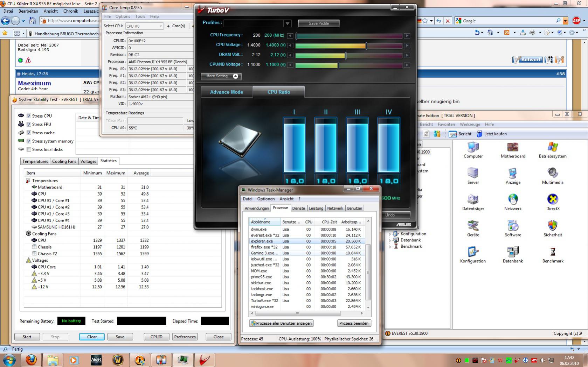Viewport: 588px width, 367px height.
Task: Open the Options menu in Core Temp
Action: (123, 16)
